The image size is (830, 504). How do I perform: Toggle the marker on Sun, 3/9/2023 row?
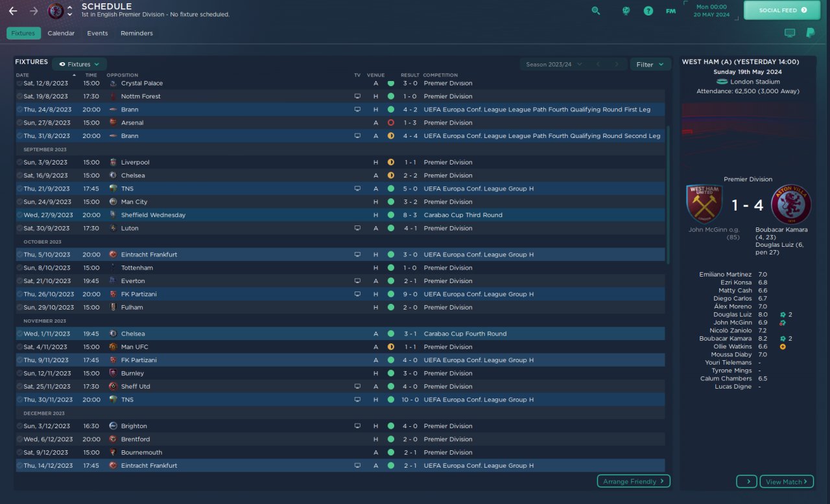click(x=19, y=162)
